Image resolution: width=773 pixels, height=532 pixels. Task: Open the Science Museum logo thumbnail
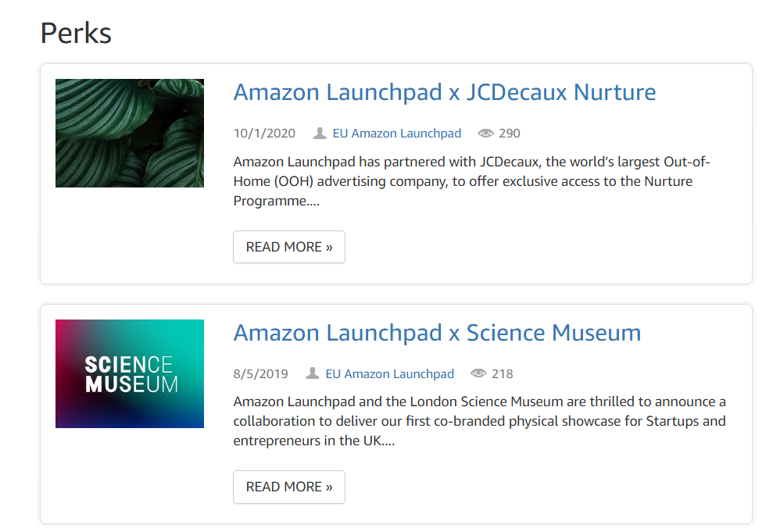coord(130,373)
